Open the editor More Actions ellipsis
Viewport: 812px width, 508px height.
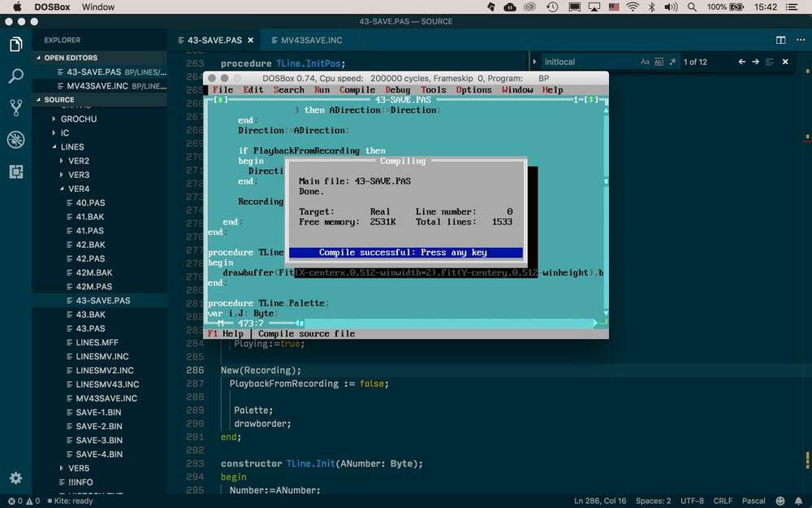pos(800,40)
